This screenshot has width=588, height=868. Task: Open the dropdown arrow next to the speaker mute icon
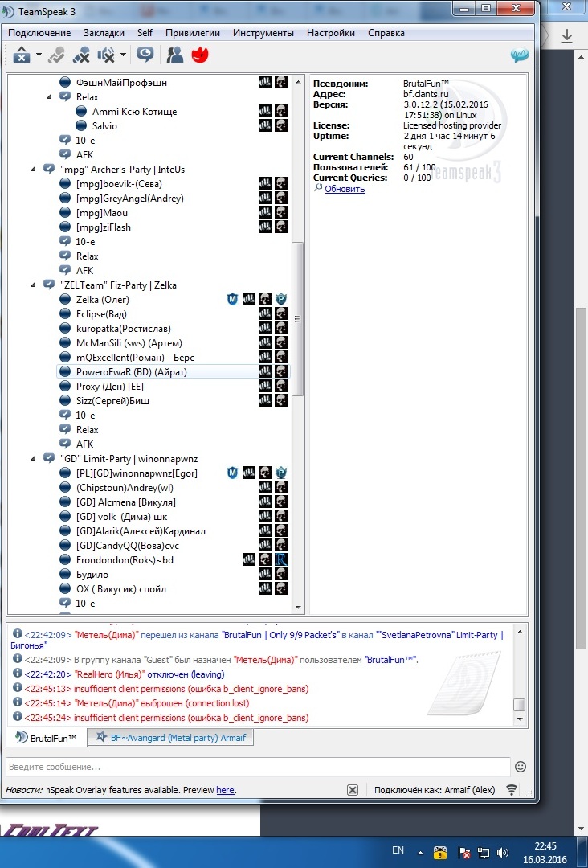pyautogui.click(x=123, y=55)
